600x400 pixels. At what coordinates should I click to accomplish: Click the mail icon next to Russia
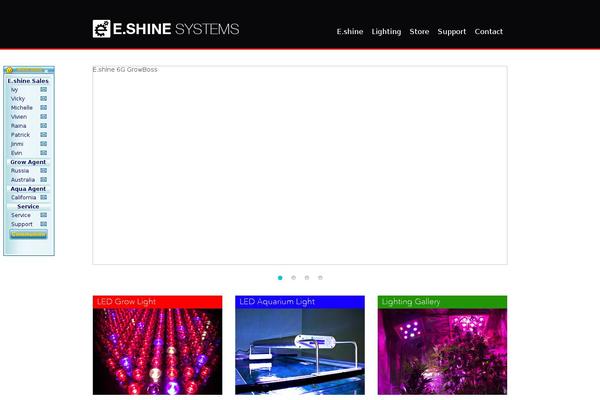coord(44,171)
